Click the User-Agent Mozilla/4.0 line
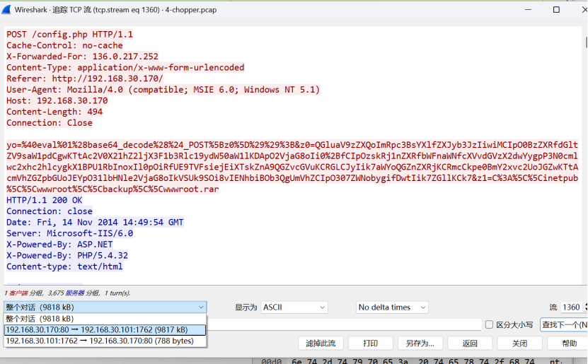The image size is (588, 364). tap(163, 90)
